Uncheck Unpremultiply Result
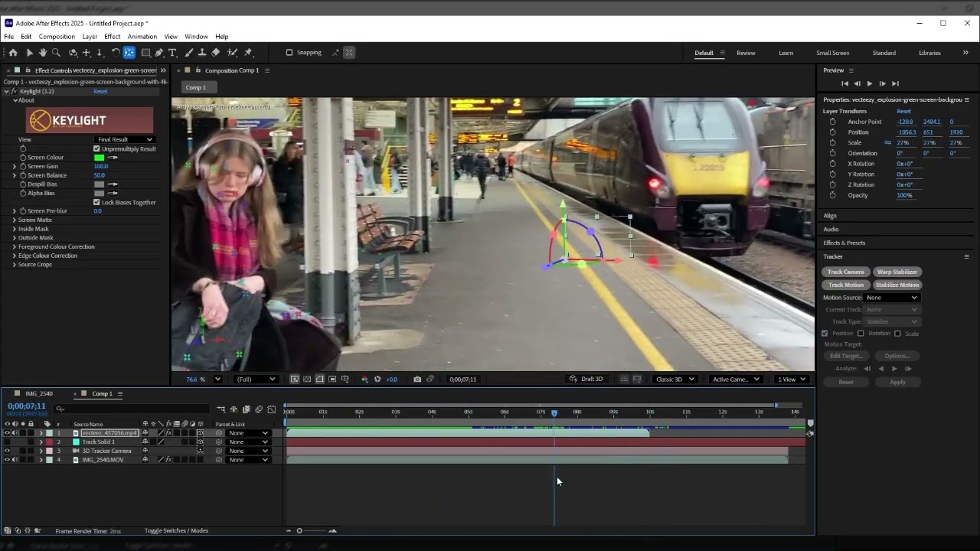 [96, 149]
